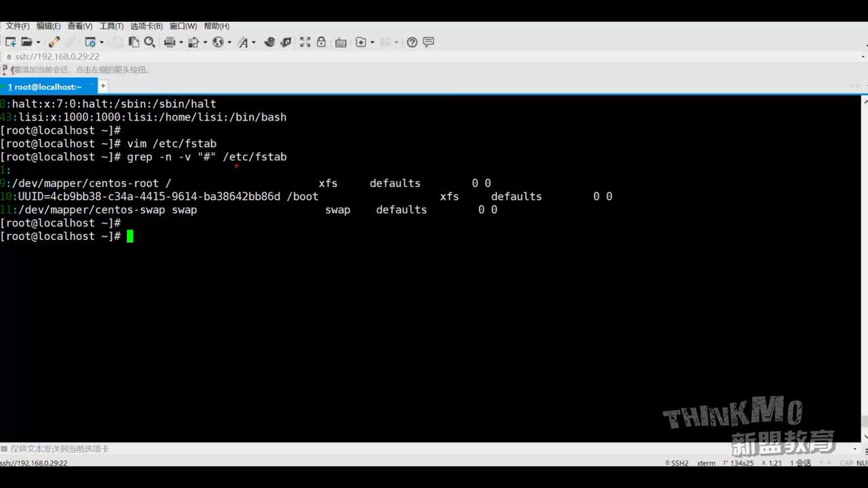Viewport: 868px width, 488px height.
Task: Expand the Print dropdown arrow
Action: point(181,42)
